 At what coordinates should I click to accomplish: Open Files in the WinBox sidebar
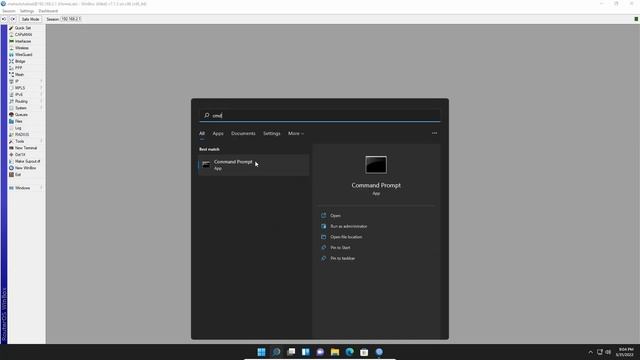(x=19, y=121)
